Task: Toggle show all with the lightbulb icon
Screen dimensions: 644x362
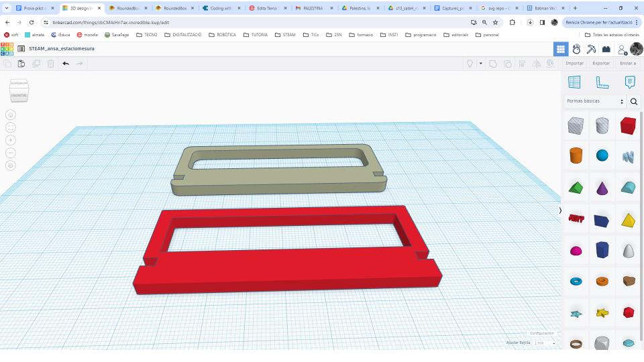Action: (470, 63)
